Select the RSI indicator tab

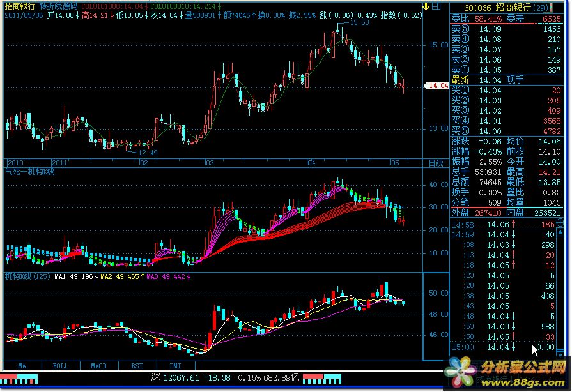point(137,366)
